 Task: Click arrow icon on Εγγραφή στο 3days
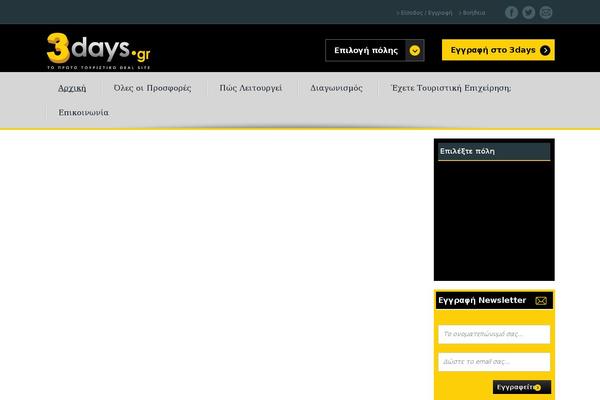click(545, 51)
